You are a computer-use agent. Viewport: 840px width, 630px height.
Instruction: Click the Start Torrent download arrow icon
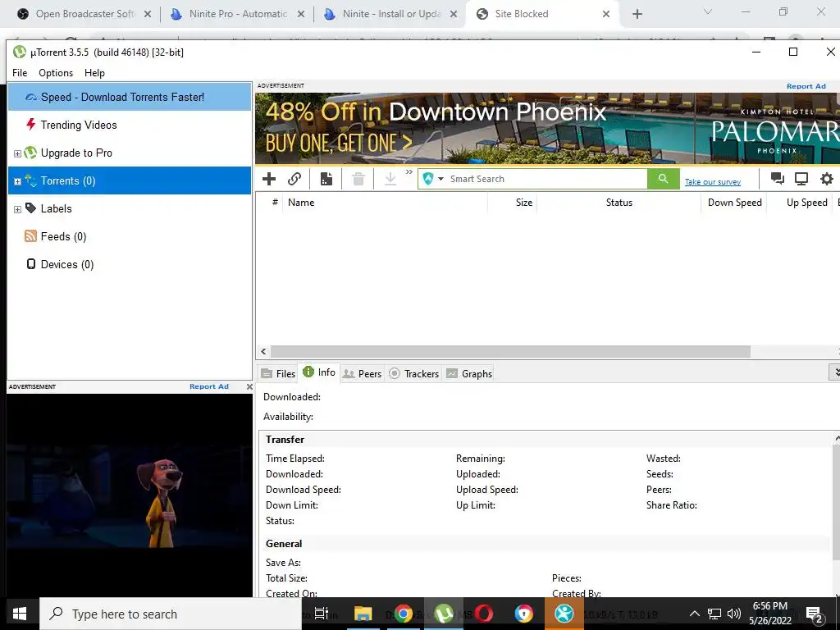[390, 179]
